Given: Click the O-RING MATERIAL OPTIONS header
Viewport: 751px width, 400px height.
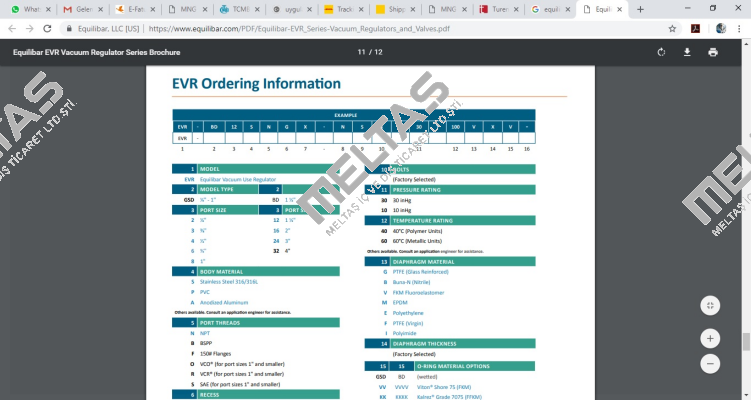Looking at the screenshot, I should (453, 366).
